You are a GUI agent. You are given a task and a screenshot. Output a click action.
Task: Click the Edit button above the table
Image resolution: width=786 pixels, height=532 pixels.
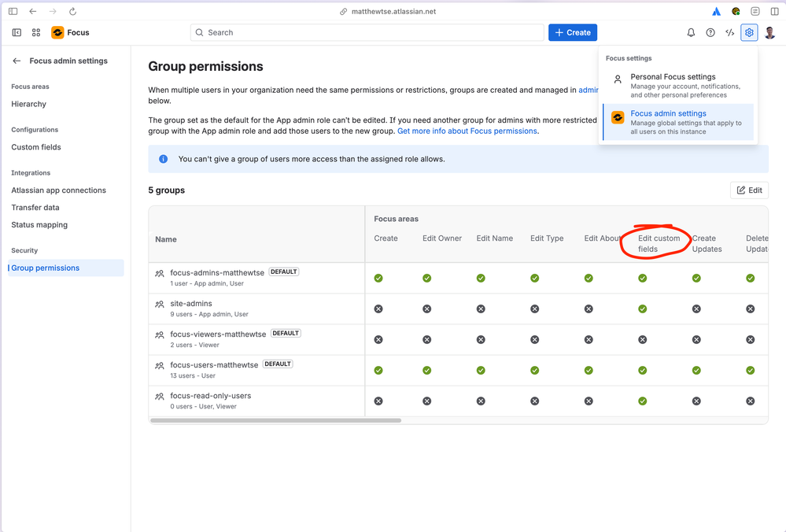pyautogui.click(x=749, y=190)
